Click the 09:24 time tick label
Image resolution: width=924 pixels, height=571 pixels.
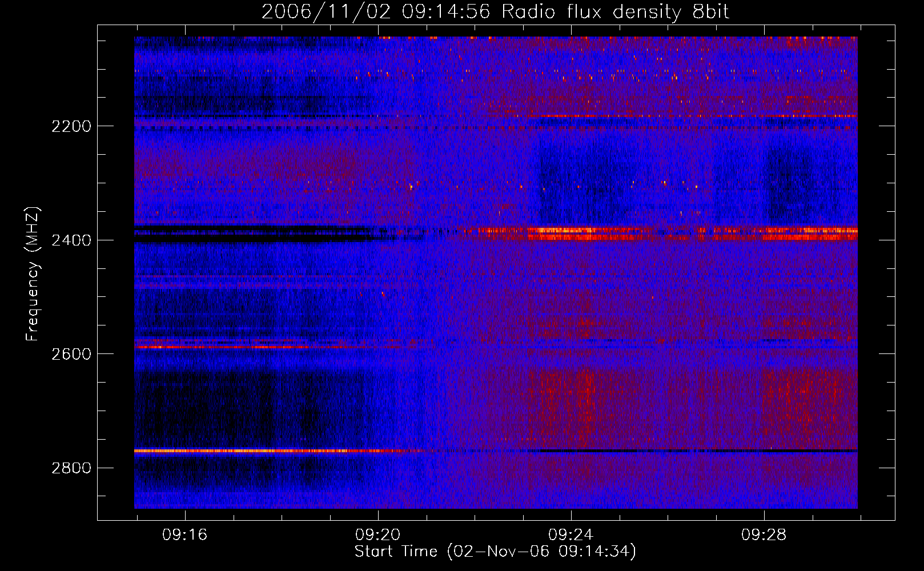pyautogui.click(x=571, y=535)
